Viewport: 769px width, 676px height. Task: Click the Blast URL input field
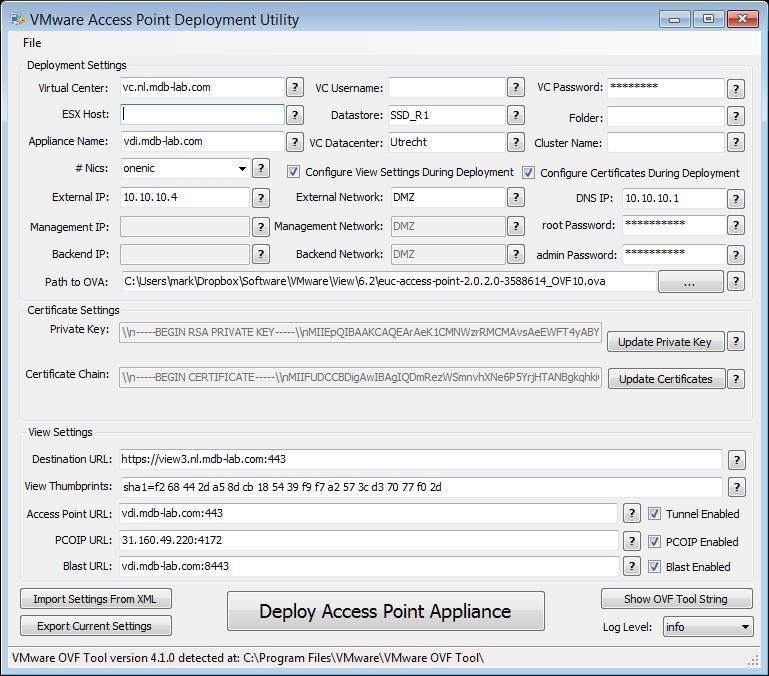point(369,566)
